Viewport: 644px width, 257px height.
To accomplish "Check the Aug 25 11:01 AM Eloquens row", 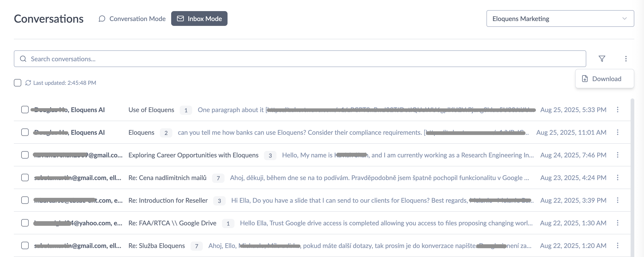I will 25,132.
